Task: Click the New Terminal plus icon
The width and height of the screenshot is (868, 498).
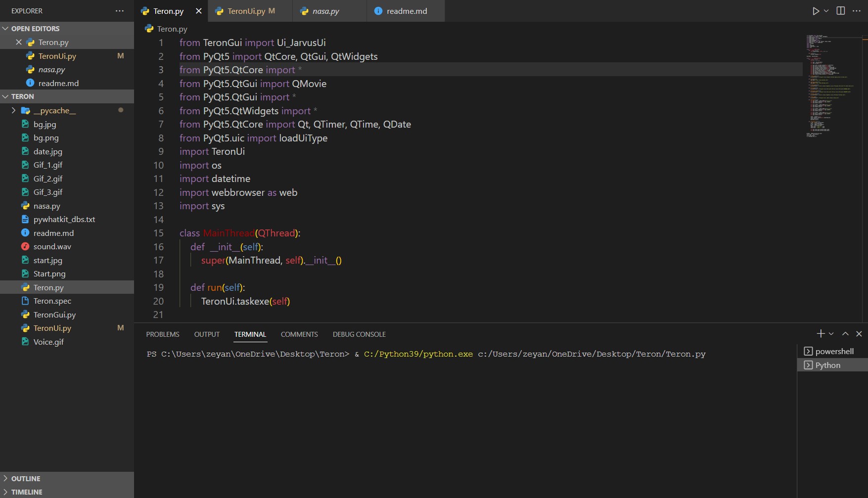Action: click(x=821, y=334)
